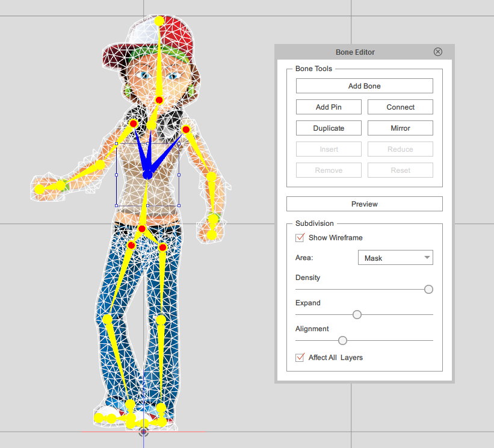Toggle the Affect All Layers checkbox
The width and height of the screenshot is (494, 448).
pos(300,358)
